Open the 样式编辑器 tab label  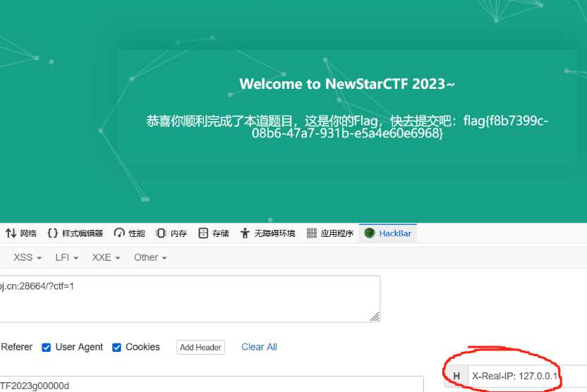point(83,233)
